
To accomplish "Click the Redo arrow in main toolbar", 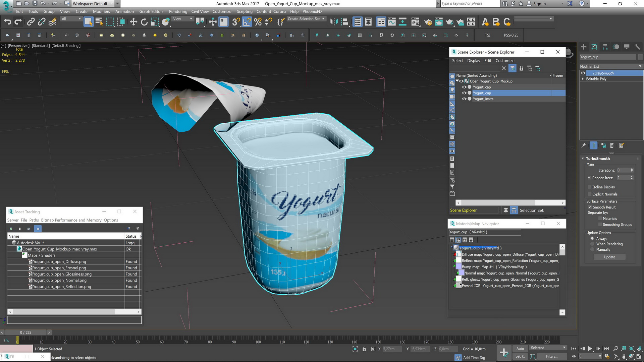I will 18,22.
